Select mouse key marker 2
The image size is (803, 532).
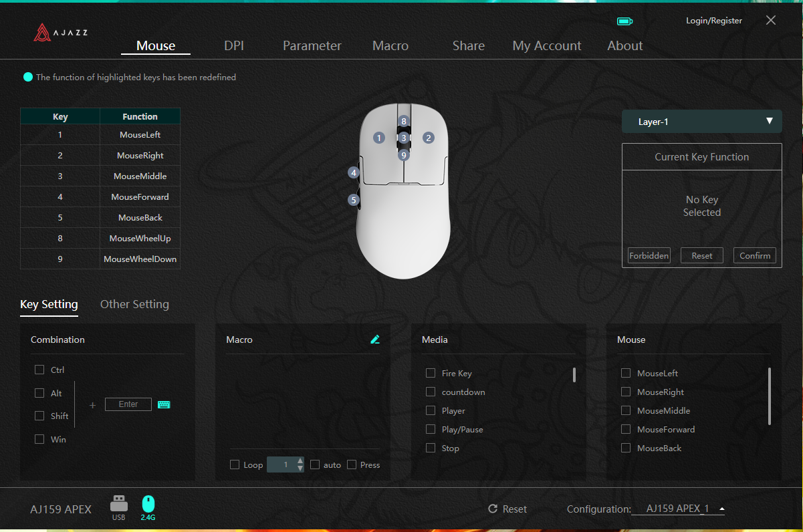pos(429,138)
